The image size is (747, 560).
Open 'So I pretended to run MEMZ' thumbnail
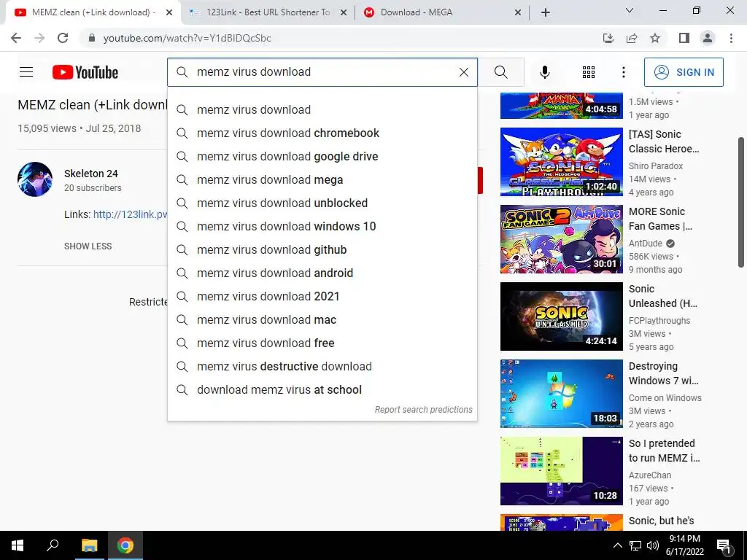pyautogui.click(x=561, y=470)
